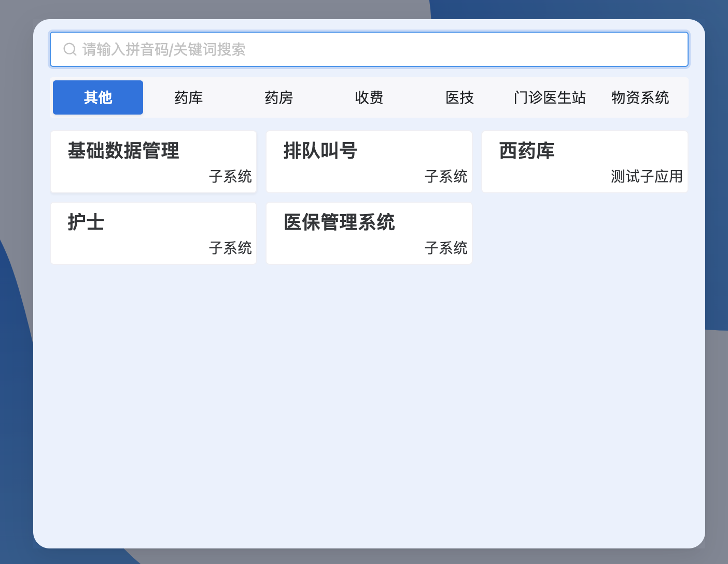Click 子系统 label on 护士 card
This screenshot has height=564, width=728.
tap(231, 248)
